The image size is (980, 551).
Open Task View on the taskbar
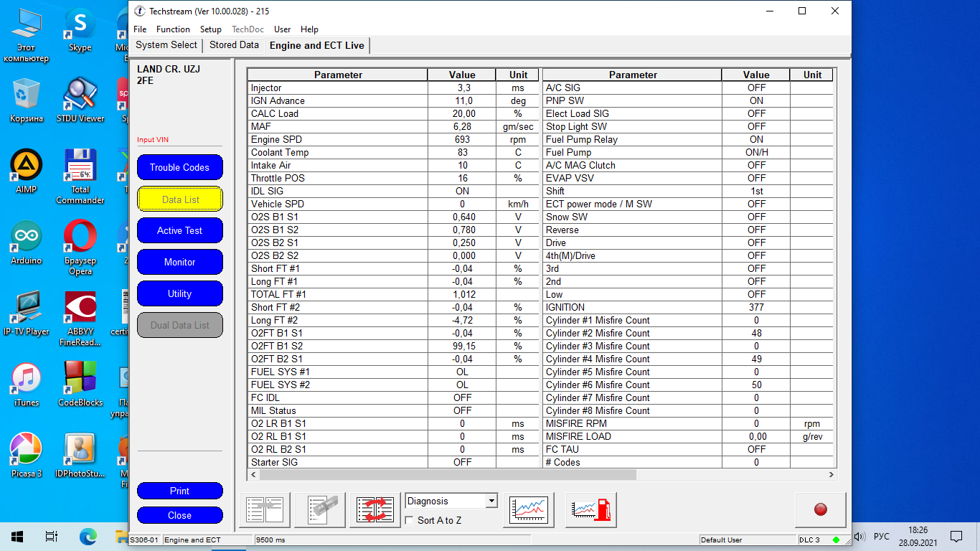point(52,536)
